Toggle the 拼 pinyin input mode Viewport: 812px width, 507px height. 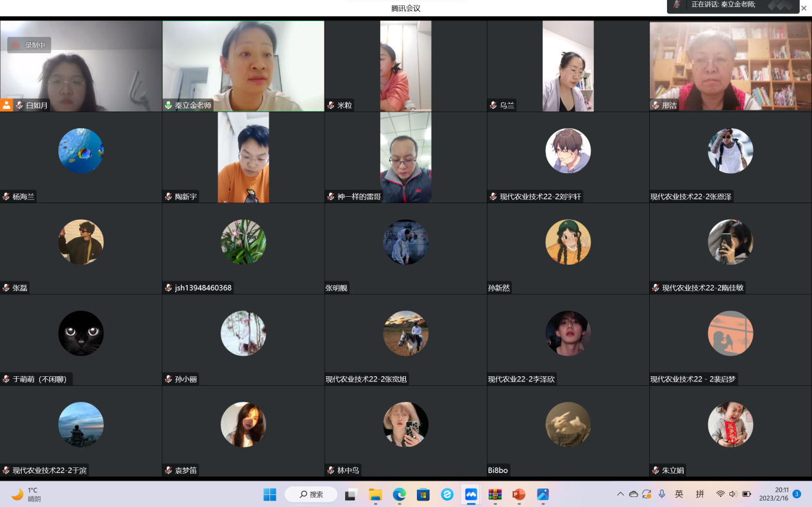coord(700,494)
